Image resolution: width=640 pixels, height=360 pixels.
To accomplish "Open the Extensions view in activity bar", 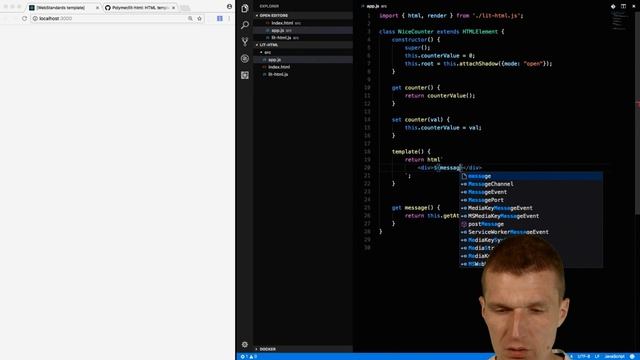I will 245,75.
